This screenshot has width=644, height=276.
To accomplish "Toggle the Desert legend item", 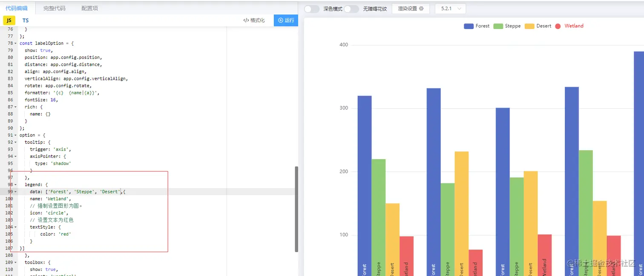I will tap(538, 26).
